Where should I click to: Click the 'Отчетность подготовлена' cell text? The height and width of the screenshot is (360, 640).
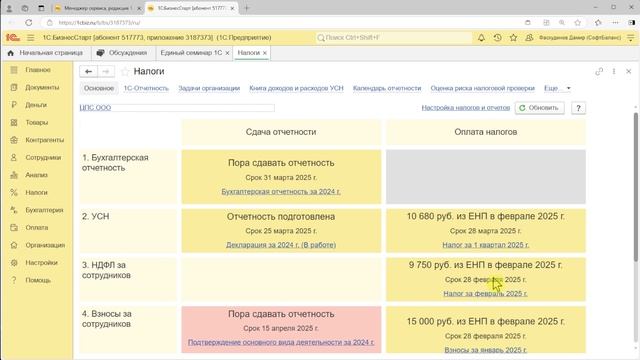281,217
